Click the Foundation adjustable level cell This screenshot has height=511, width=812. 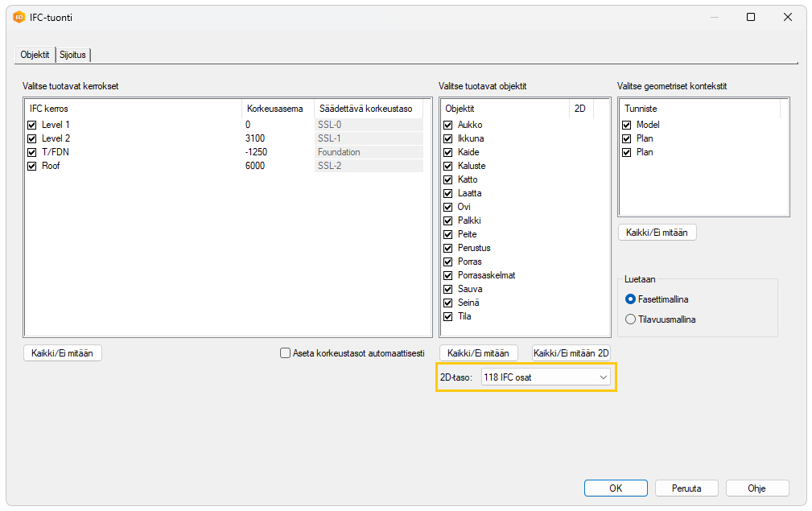click(x=369, y=152)
